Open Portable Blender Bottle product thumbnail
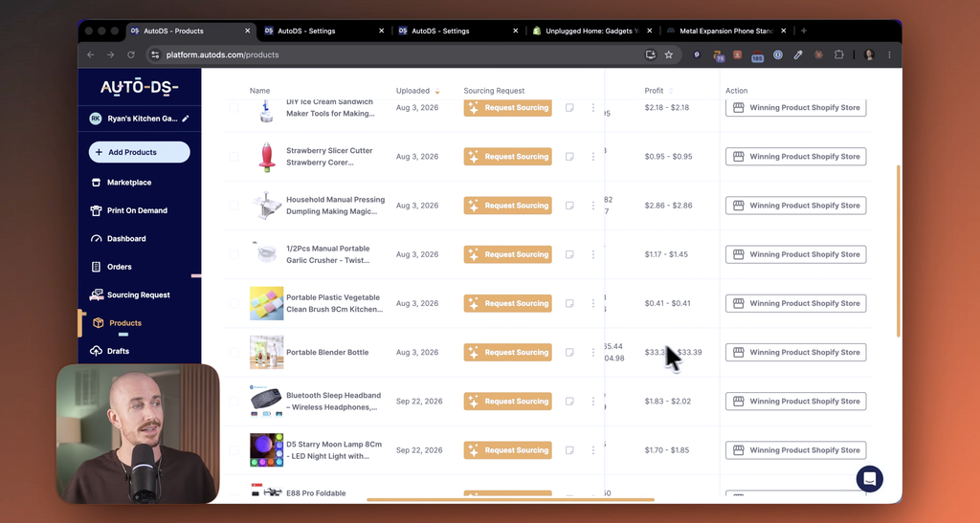The width and height of the screenshot is (980, 523). click(x=266, y=352)
